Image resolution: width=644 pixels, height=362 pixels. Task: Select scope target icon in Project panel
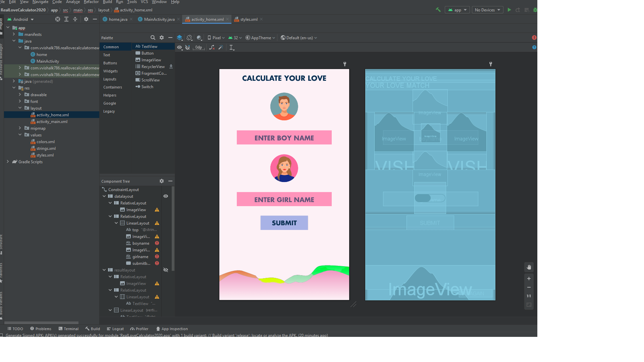click(x=58, y=19)
